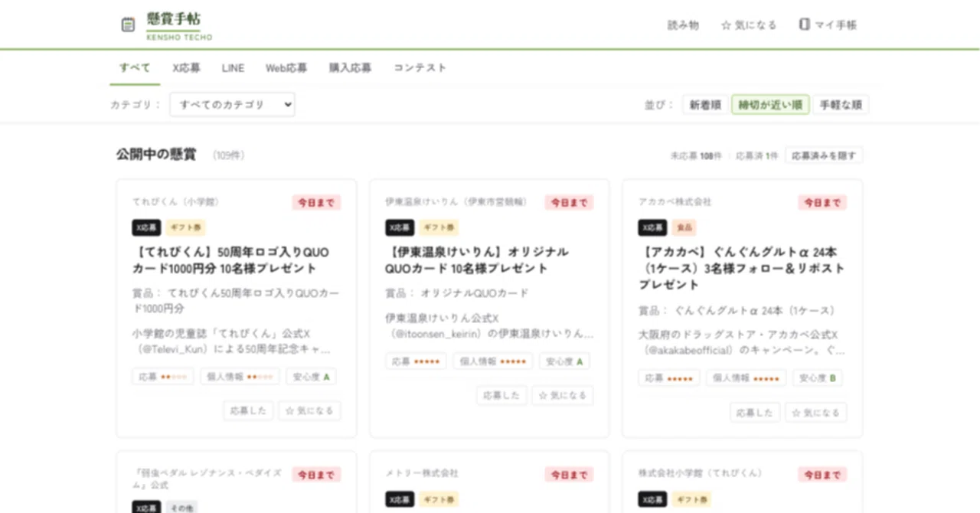Star アカカベ ぐんぐんグルト card as 気になる
This screenshot has height=513, width=980.
(x=816, y=413)
